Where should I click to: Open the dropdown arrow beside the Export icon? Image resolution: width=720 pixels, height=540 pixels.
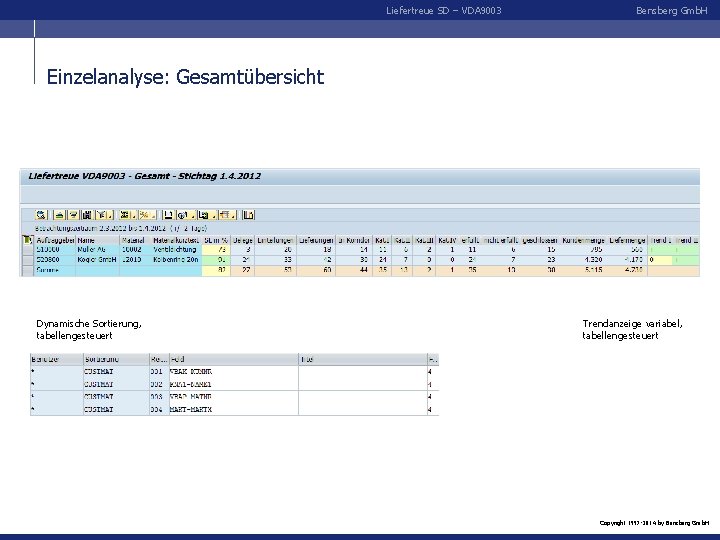pyautogui.click(x=214, y=215)
